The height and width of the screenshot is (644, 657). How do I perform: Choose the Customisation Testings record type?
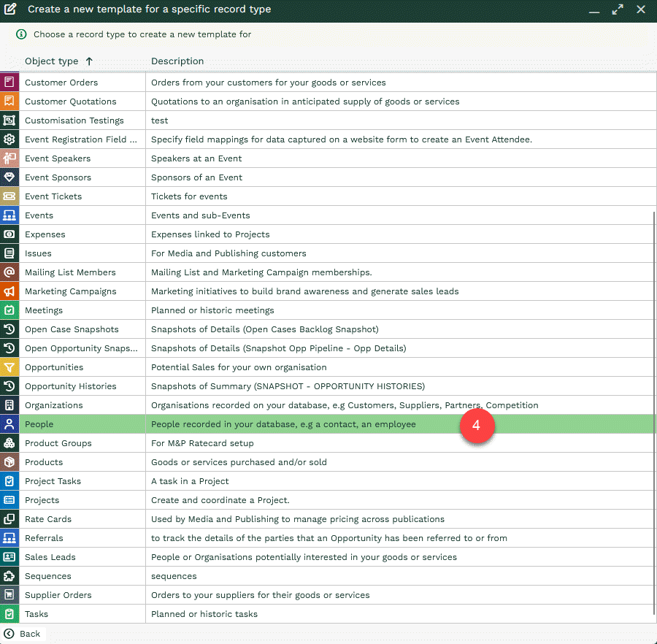(328, 120)
